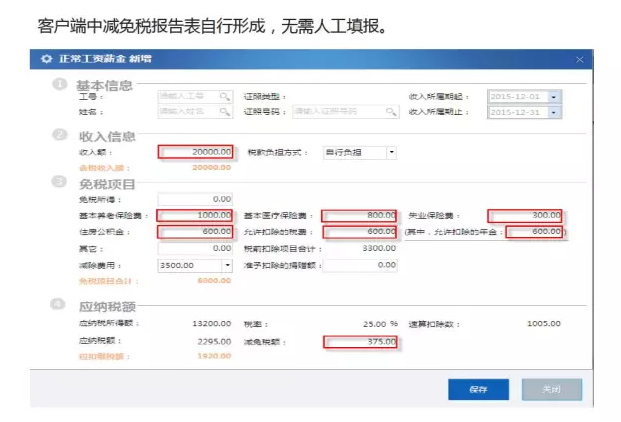
Task: Open the 收入所属期止 date dropdown
Action: (554, 114)
